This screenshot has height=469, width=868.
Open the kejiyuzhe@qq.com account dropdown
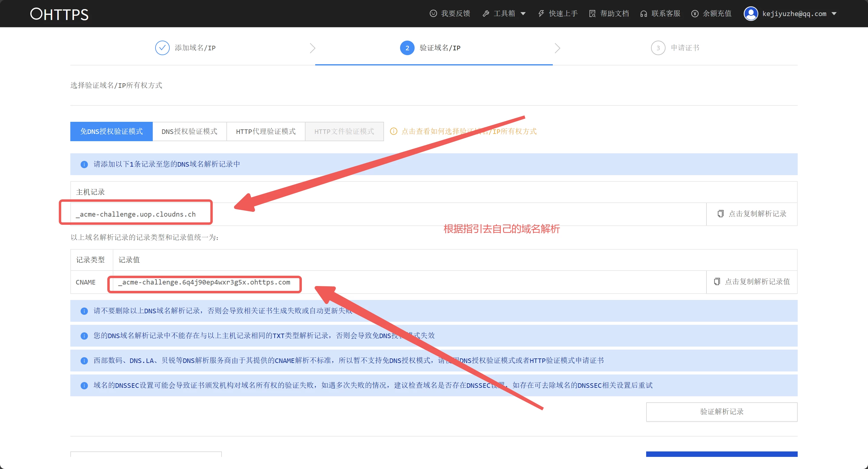[834, 14]
